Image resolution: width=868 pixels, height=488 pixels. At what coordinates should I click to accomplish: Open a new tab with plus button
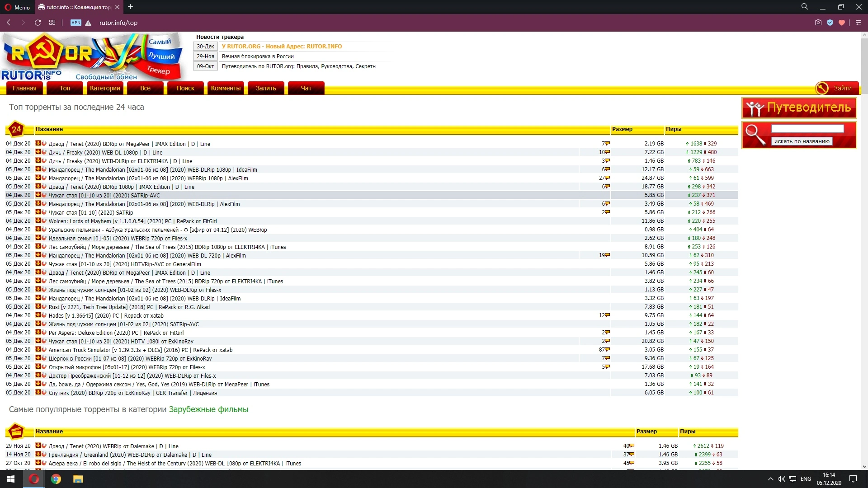(130, 7)
